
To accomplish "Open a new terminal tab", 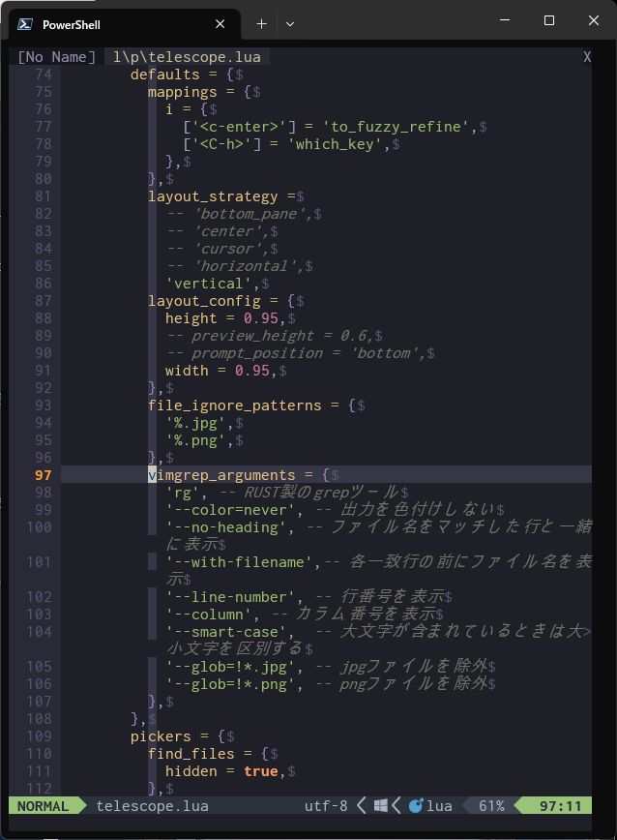I will pos(261,23).
